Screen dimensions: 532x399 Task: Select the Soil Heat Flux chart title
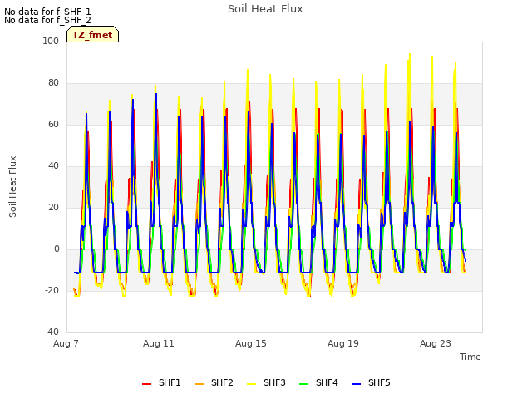265,9
